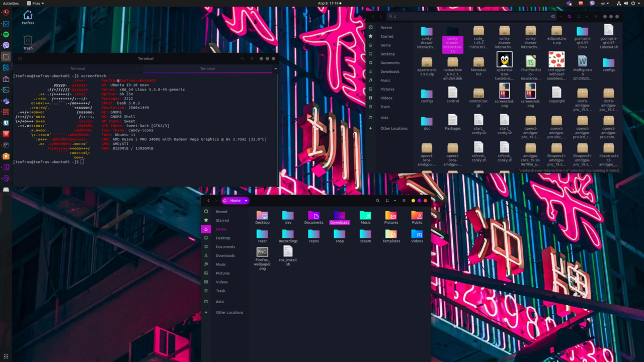This screenshot has height=362, width=644.
Task: Select Downloads in search window sidebar
Action: (x=390, y=71)
